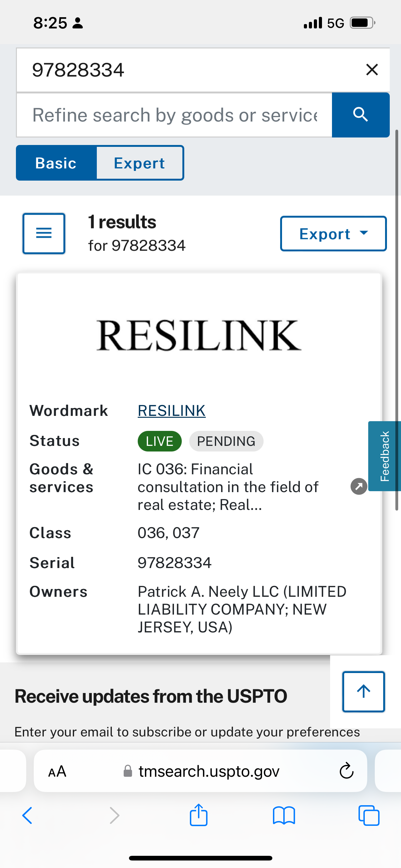Open the hamburger filter menu icon
This screenshot has width=401, height=868.
click(44, 233)
